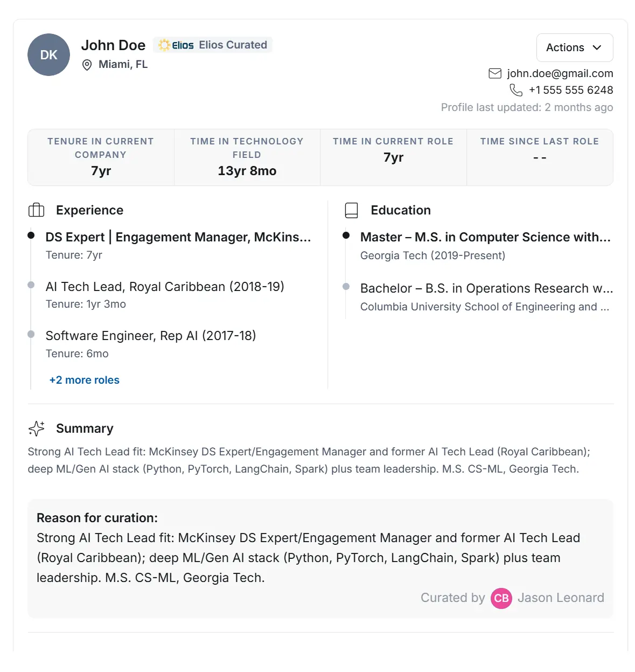635x672 pixels.
Task: Click the Elios sun logo badge
Action: coord(176,45)
